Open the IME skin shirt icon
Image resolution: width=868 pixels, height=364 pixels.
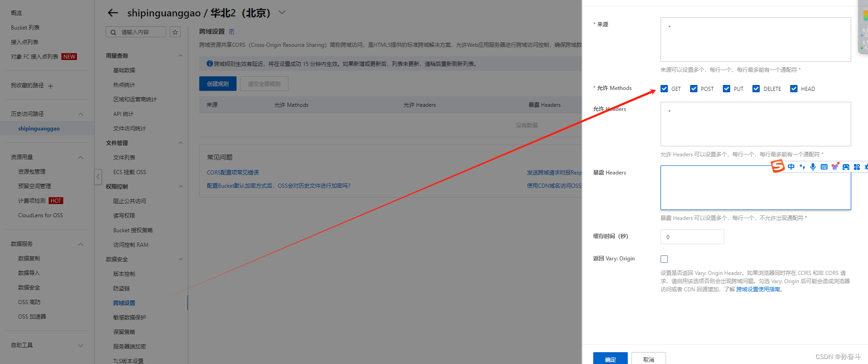835,166
